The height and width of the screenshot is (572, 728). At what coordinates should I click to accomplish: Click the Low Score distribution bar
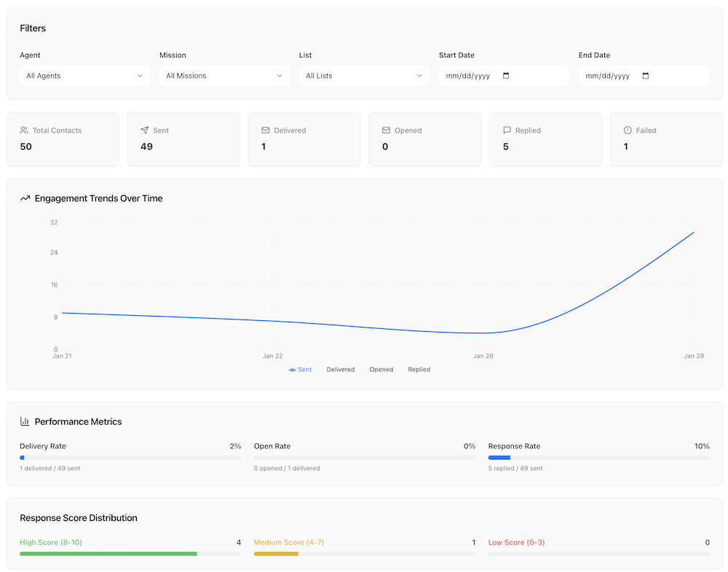pyautogui.click(x=599, y=554)
